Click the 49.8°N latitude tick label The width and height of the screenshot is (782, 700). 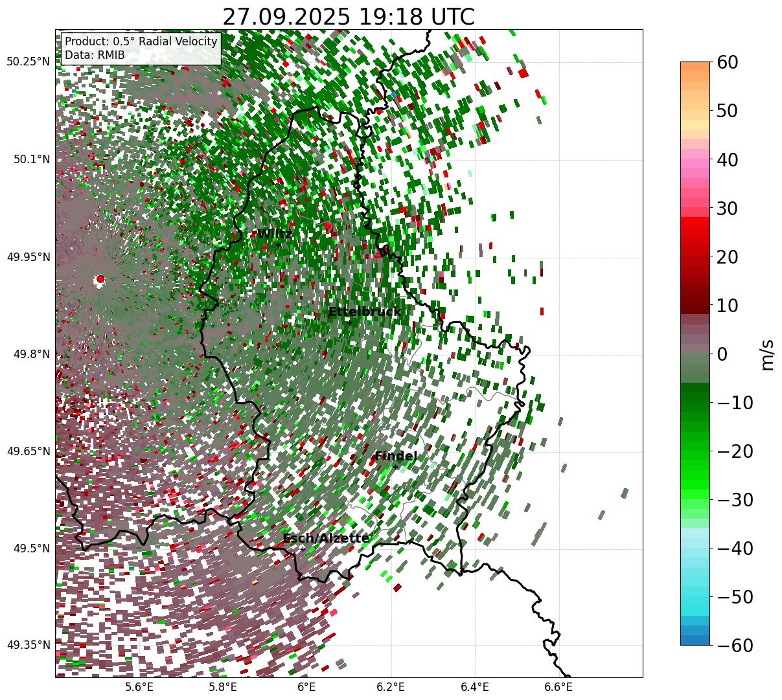[x=31, y=354]
